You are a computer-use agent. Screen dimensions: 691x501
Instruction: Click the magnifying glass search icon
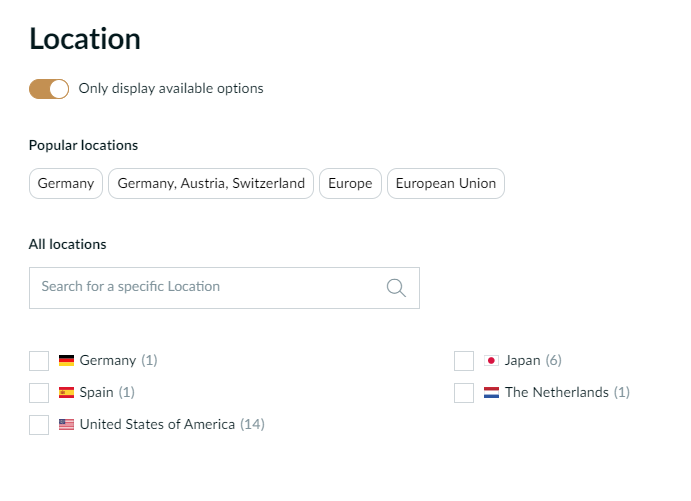click(396, 288)
